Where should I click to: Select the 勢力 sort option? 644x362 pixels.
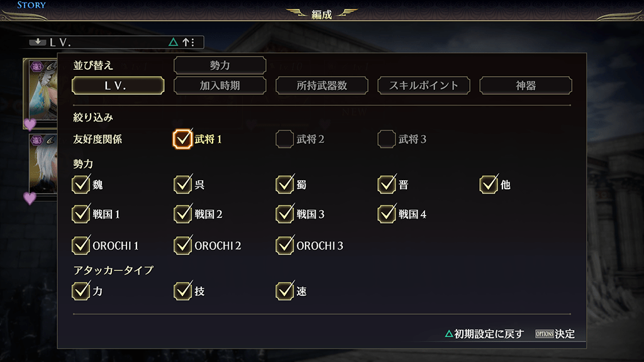[x=219, y=65]
